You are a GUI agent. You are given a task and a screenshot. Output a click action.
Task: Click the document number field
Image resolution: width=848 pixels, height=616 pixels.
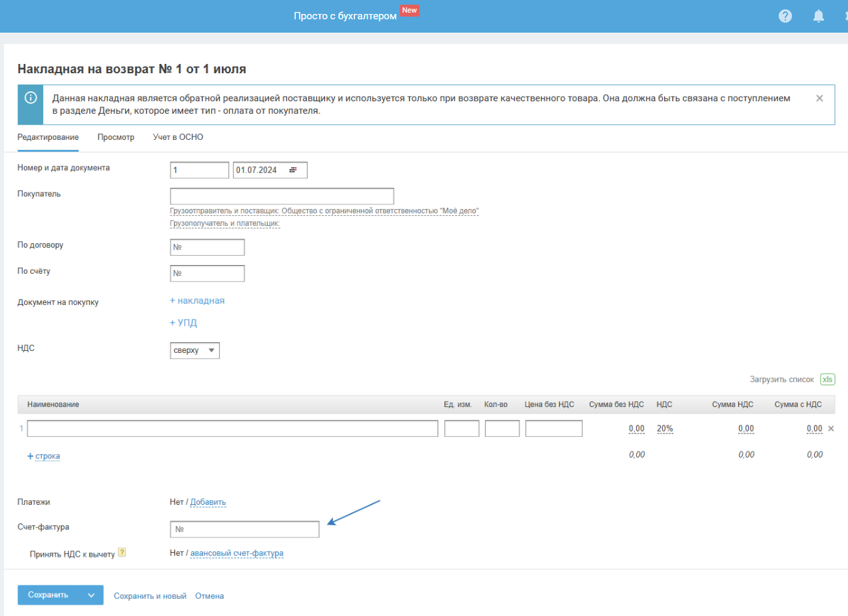[x=199, y=170]
